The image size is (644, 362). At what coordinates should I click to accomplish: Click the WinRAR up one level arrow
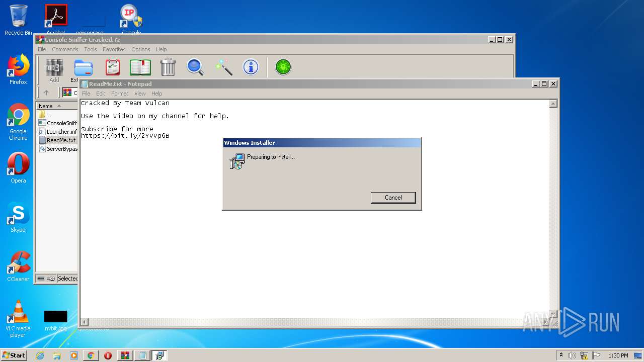[x=46, y=93]
